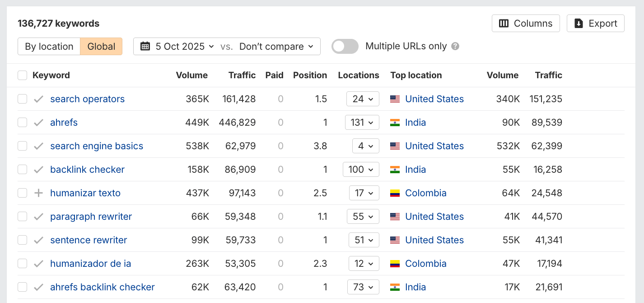Click the checkmark icon next to ahrefs keyword
Screen dimensions: 644x303
pyautogui.click(x=39, y=123)
